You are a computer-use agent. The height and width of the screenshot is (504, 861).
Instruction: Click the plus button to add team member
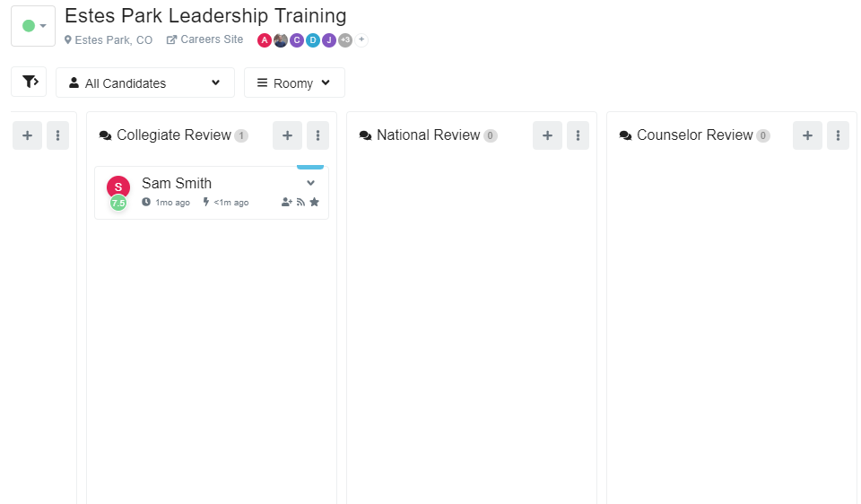coord(361,39)
